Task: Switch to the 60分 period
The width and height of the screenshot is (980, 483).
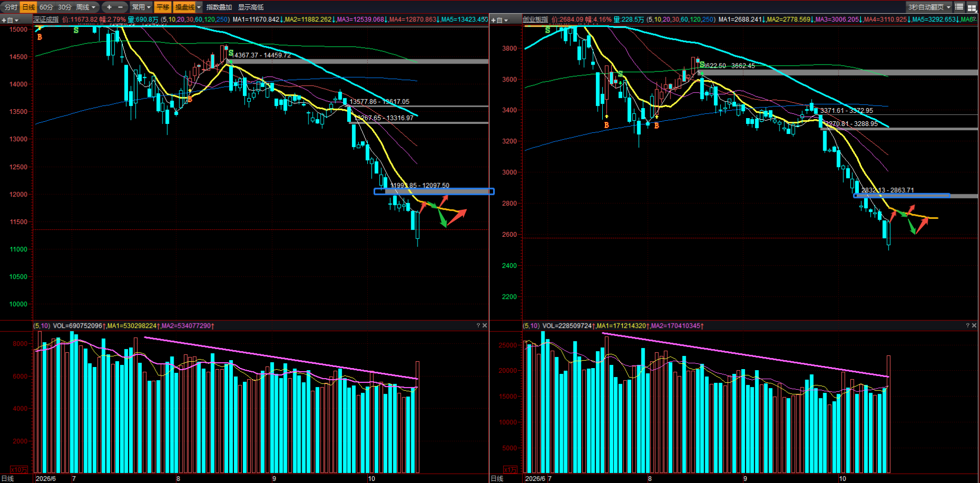Action: [x=46, y=7]
